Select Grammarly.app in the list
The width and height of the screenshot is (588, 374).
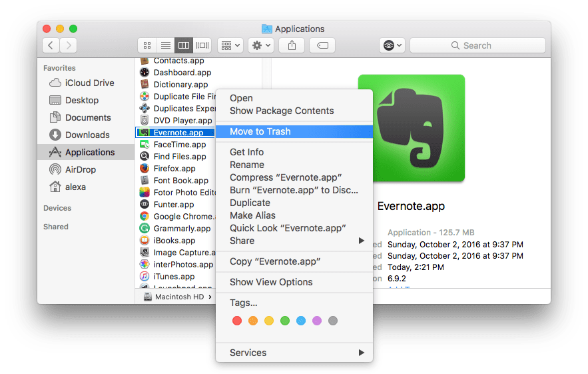tap(176, 229)
